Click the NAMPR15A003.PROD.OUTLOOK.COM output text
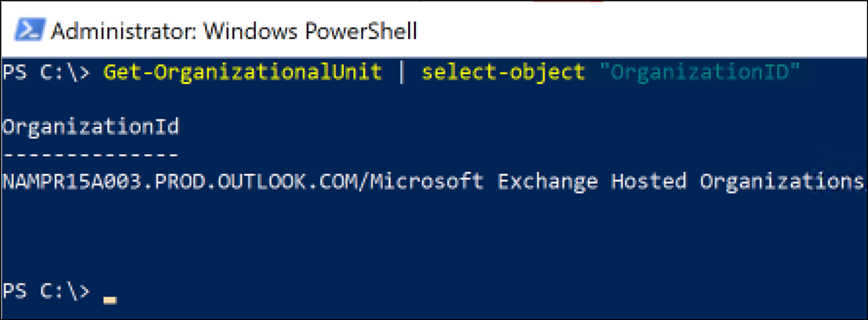Screen dimensions: 868x320 (x=182, y=182)
